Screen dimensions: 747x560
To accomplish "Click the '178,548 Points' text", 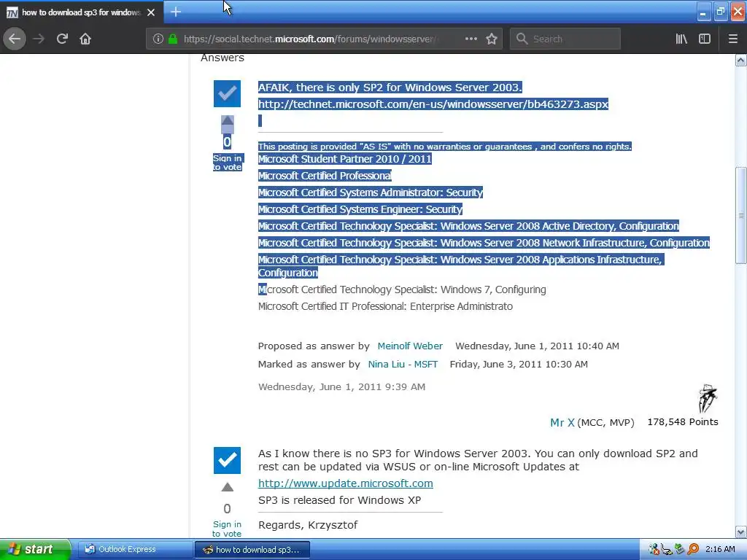I will pos(683,422).
